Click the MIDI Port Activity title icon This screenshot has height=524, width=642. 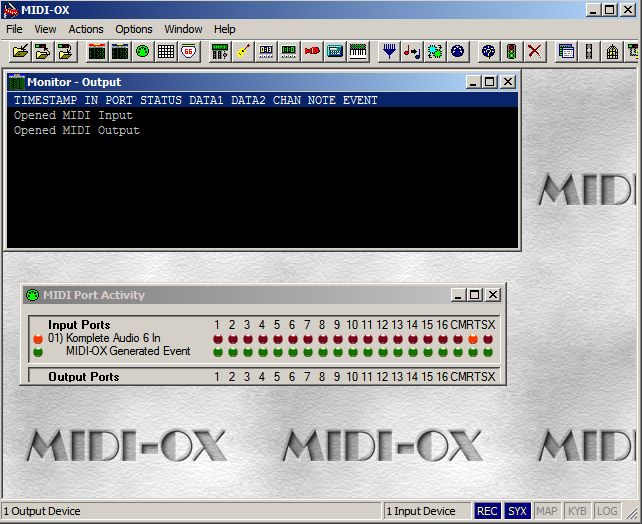coord(32,295)
